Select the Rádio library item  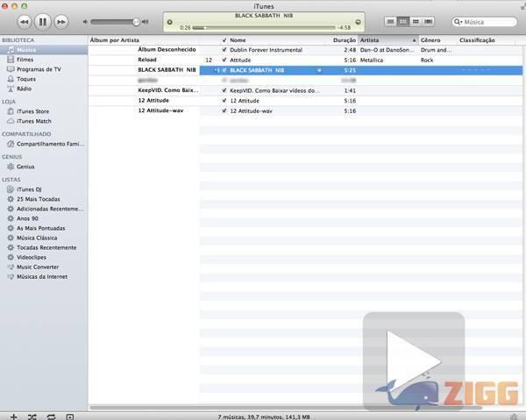pyautogui.click(x=25, y=89)
